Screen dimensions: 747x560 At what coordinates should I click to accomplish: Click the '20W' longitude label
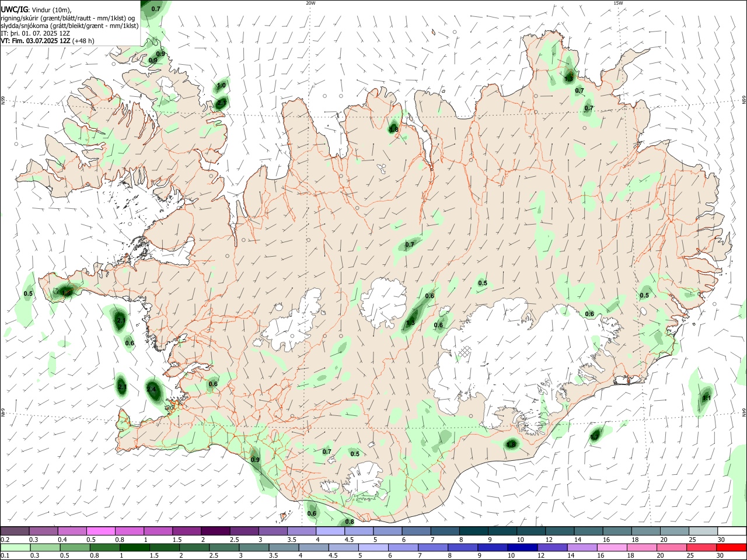click(x=310, y=3)
